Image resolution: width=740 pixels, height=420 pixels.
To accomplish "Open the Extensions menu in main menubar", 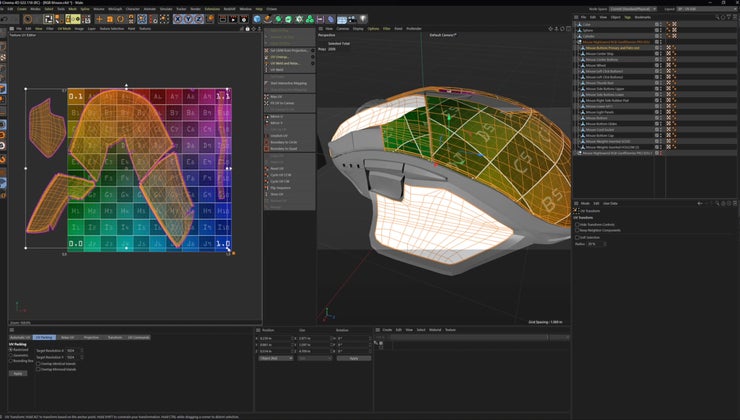I will 212,9.
